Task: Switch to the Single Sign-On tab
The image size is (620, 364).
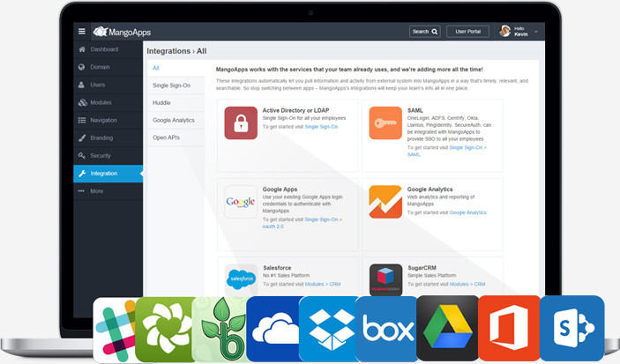Action: (176, 85)
